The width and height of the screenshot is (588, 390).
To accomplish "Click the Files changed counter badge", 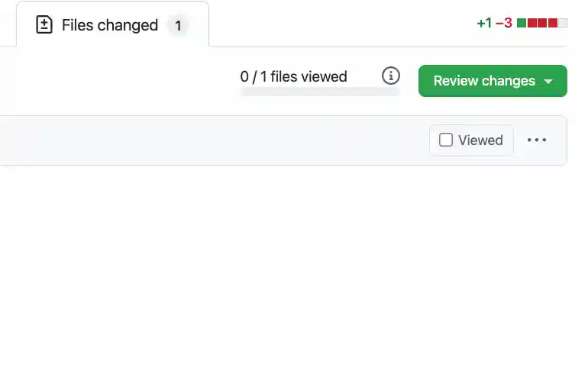I will pyautogui.click(x=178, y=26).
